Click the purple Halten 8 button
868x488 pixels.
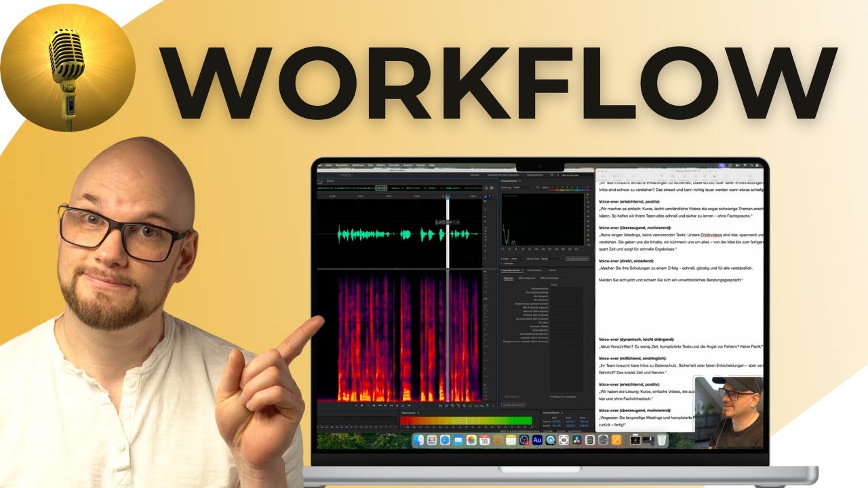[x=587, y=187]
